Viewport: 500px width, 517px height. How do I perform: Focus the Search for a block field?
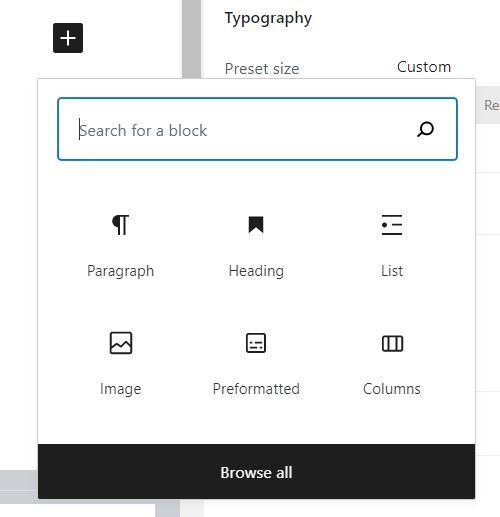pyautogui.click(x=257, y=129)
